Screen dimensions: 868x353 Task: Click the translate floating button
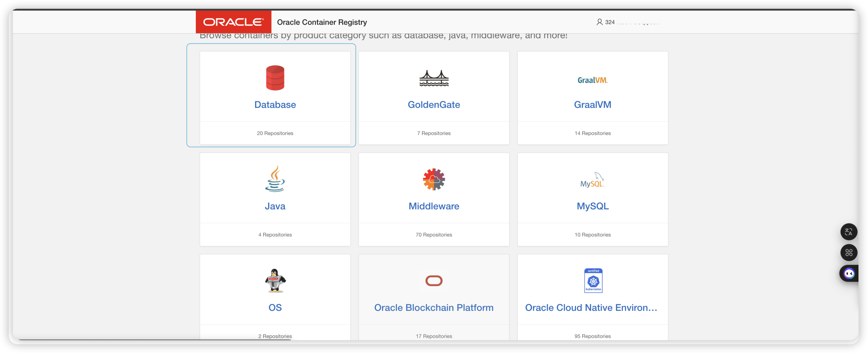849,232
